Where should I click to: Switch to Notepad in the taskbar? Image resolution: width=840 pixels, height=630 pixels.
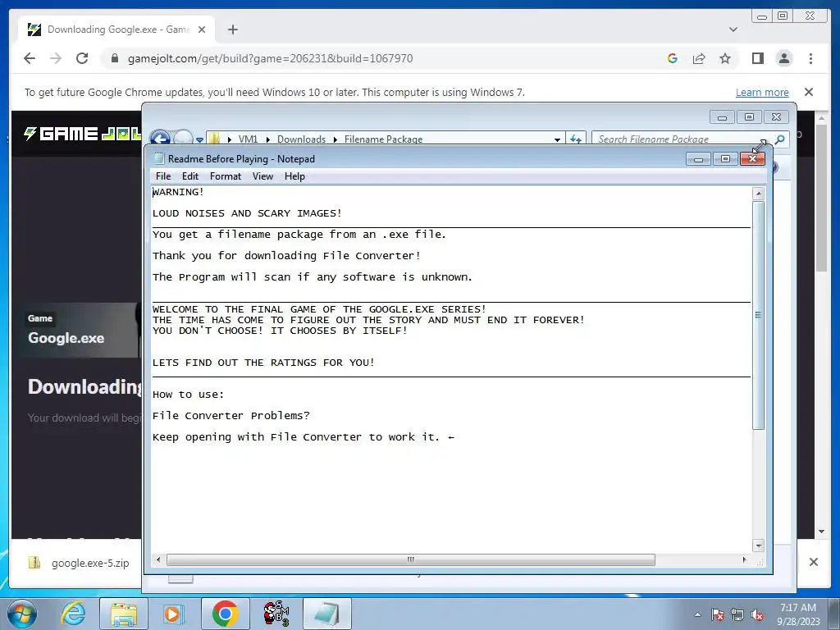tap(326, 614)
